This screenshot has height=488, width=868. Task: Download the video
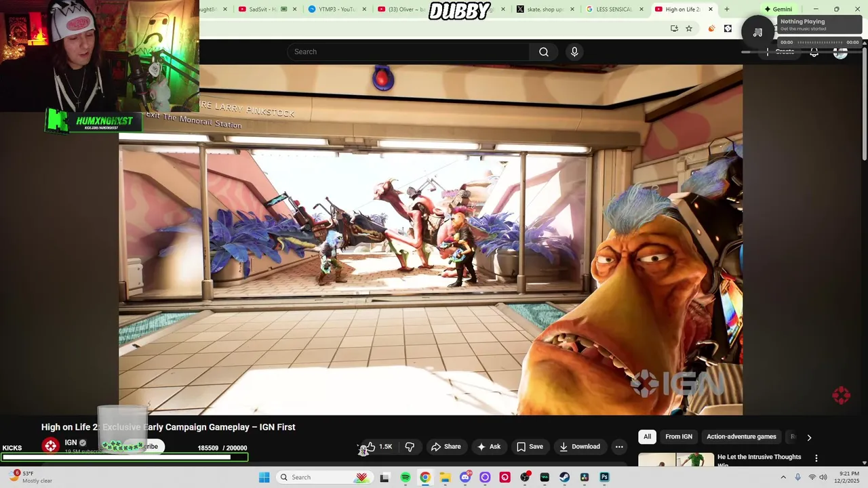[x=579, y=447]
